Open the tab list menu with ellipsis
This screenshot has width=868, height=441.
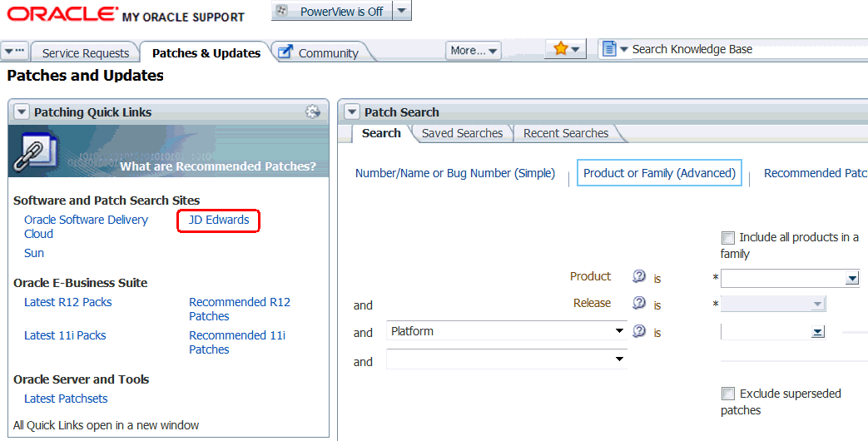[14, 51]
